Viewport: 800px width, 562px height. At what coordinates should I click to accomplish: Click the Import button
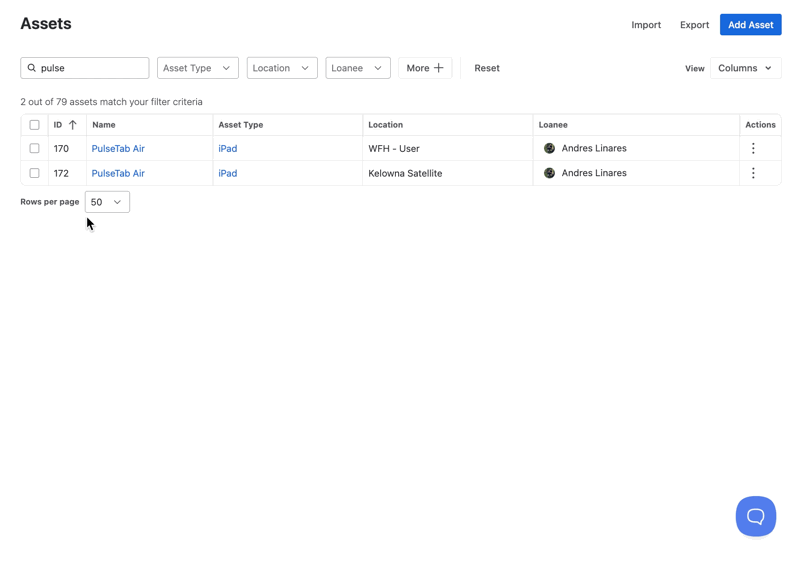pos(646,24)
